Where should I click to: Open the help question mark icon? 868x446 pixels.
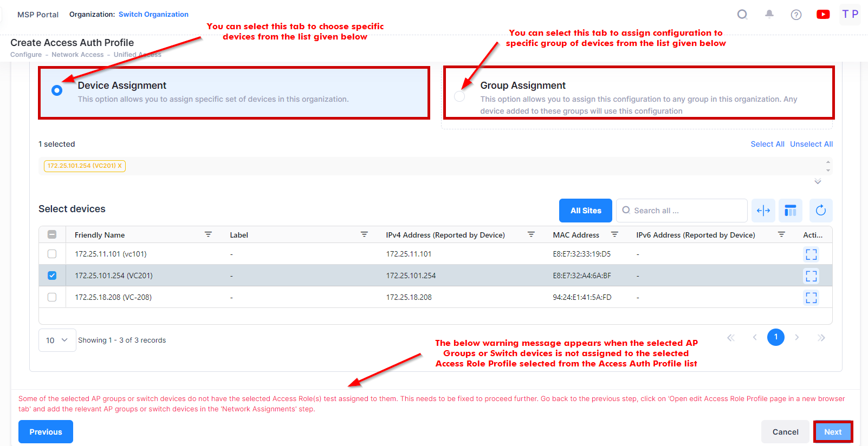[796, 15]
